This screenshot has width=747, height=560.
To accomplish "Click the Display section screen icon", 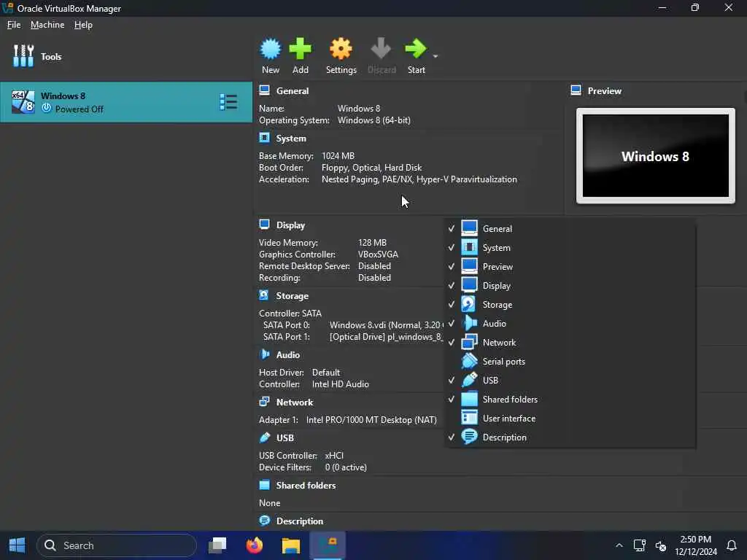I will click(264, 225).
